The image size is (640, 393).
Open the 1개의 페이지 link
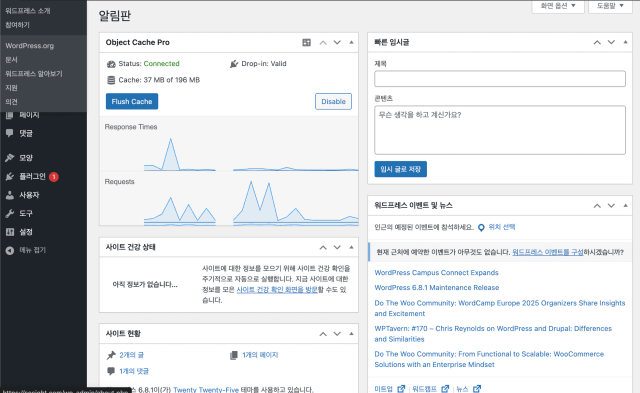(260, 355)
